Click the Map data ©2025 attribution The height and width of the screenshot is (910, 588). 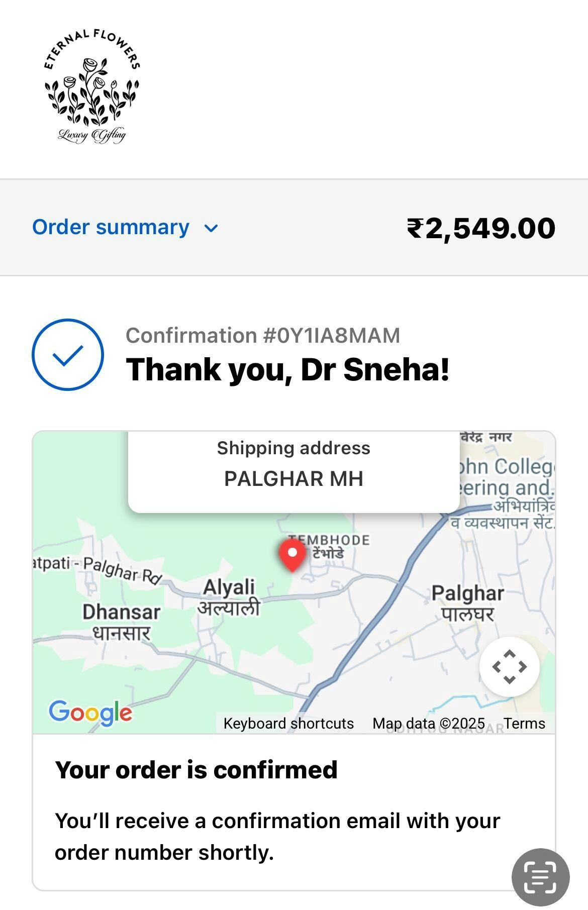pyautogui.click(x=428, y=724)
